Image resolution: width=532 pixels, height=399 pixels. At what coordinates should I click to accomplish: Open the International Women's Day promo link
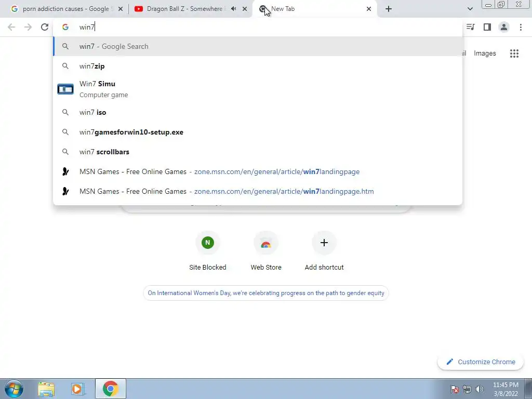[x=266, y=293]
